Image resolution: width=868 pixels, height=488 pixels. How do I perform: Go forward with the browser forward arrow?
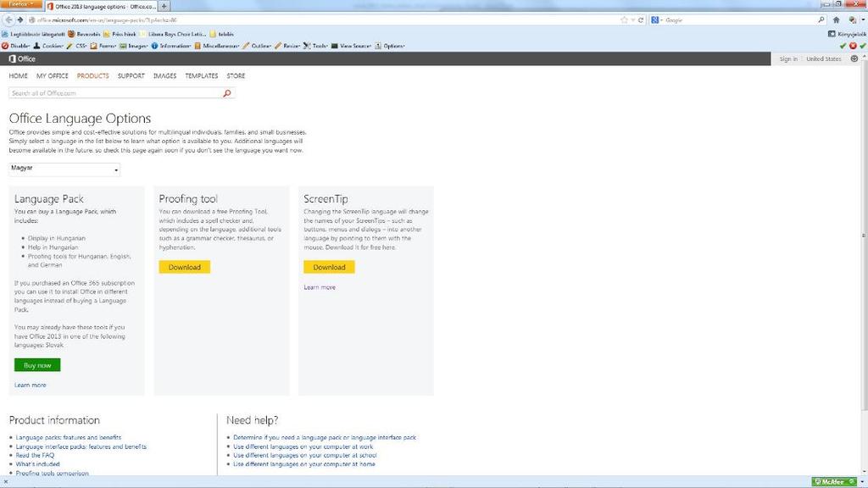(20, 20)
